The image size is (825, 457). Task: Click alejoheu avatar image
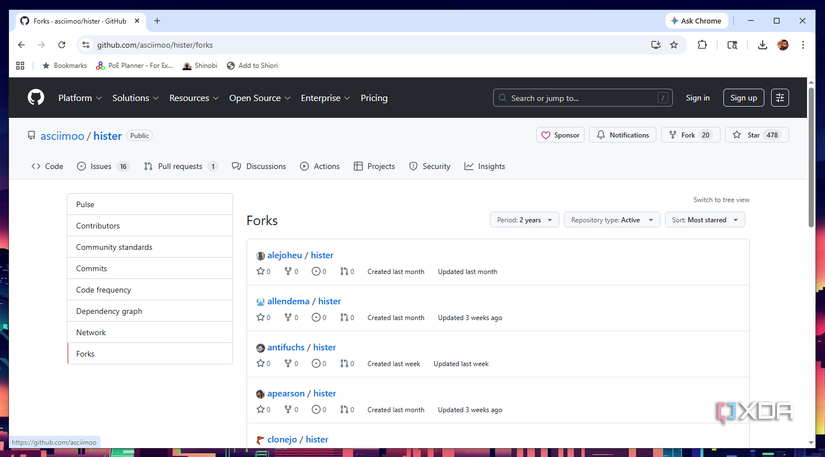(x=260, y=256)
